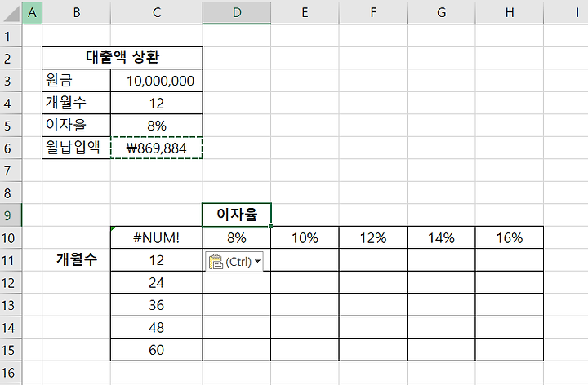Viewport: 588px width, 385px height.
Task: Select the 16% header cell
Action: (x=510, y=238)
